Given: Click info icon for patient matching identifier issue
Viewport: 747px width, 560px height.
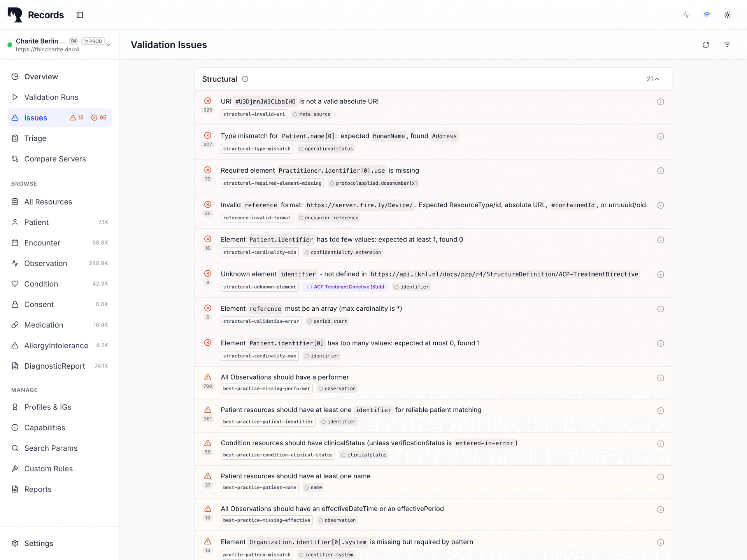Looking at the screenshot, I should (x=660, y=411).
